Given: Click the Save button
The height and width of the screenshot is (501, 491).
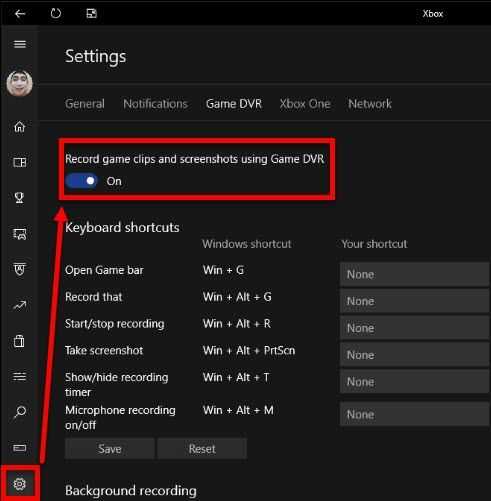Looking at the screenshot, I should 110,449.
